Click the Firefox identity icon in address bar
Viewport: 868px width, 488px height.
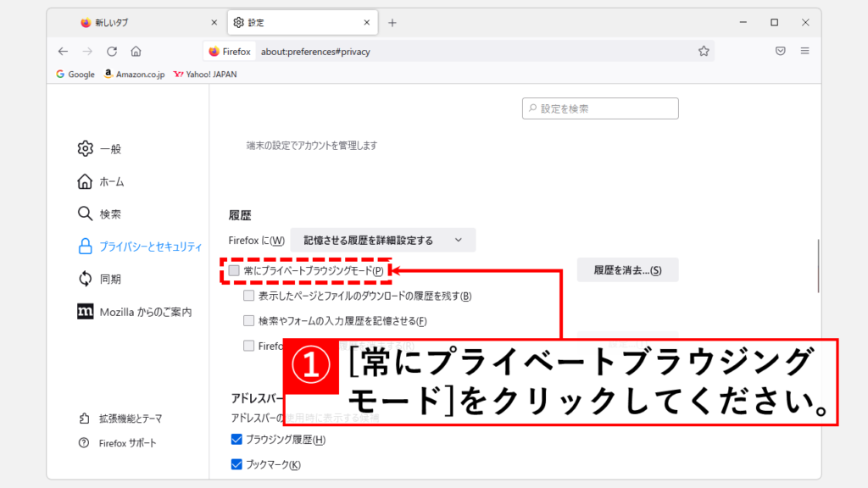229,52
